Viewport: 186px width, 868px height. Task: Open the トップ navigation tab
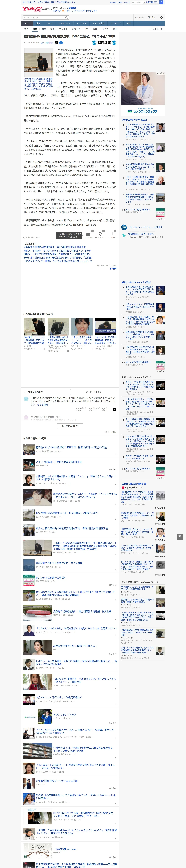click(x=27, y=24)
